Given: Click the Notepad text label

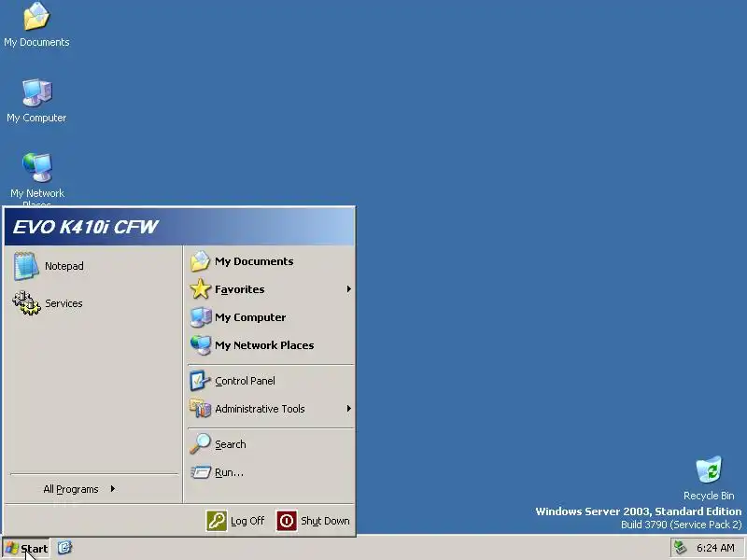Looking at the screenshot, I should 63,266.
